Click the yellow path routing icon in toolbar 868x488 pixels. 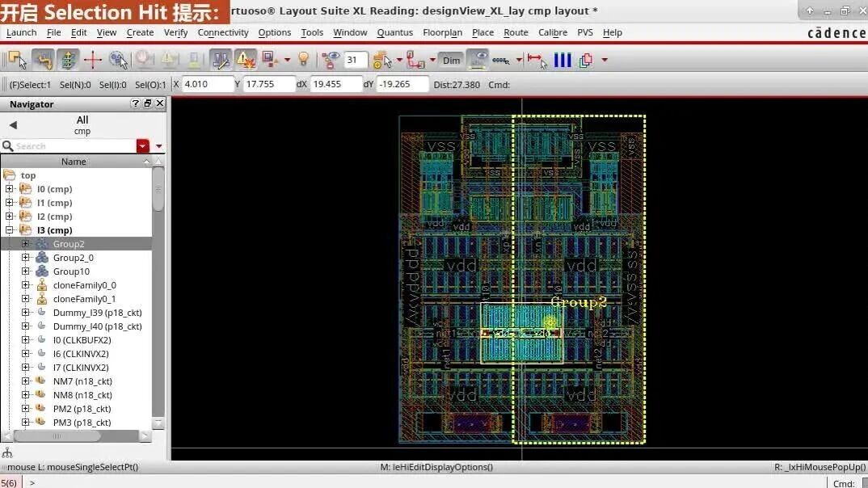(43, 60)
